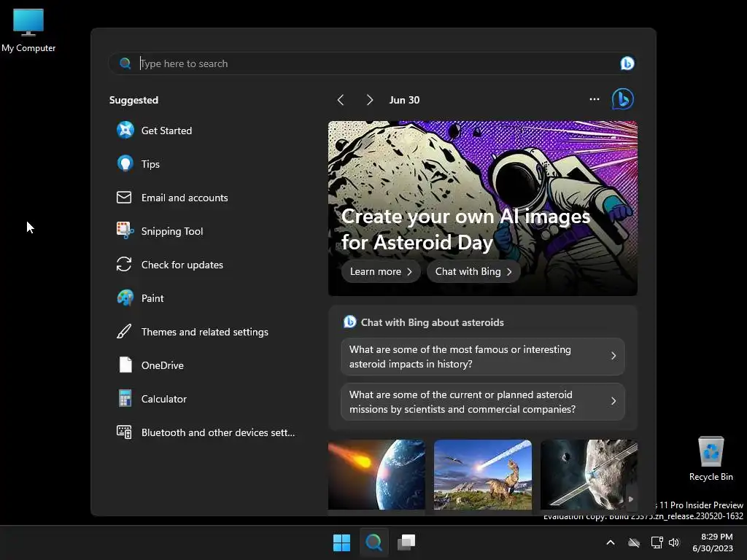Screen dimensions: 747x560
Task: Open the My Computer desktop icon
Action: point(28,30)
